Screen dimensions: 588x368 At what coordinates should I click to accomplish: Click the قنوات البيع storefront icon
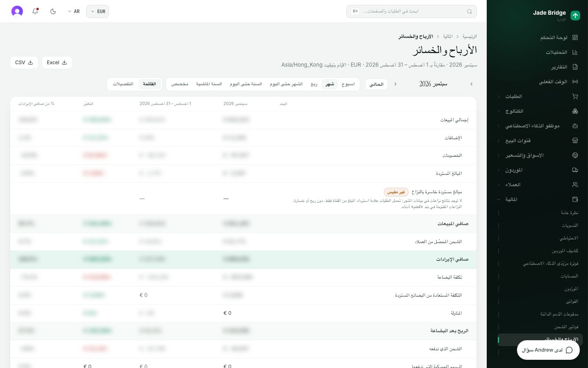(575, 141)
